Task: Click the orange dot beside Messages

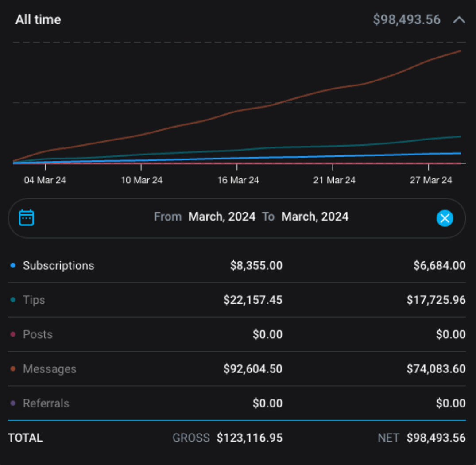Action: [x=13, y=369]
